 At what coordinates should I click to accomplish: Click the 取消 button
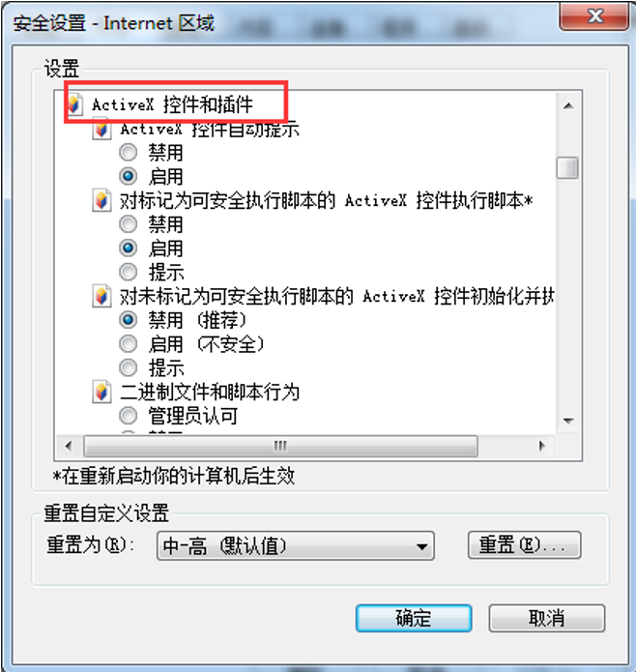click(546, 618)
